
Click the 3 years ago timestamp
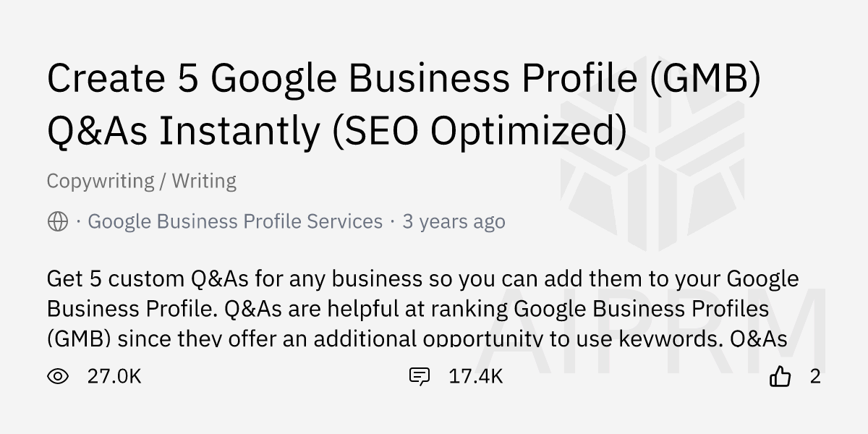pos(454,221)
